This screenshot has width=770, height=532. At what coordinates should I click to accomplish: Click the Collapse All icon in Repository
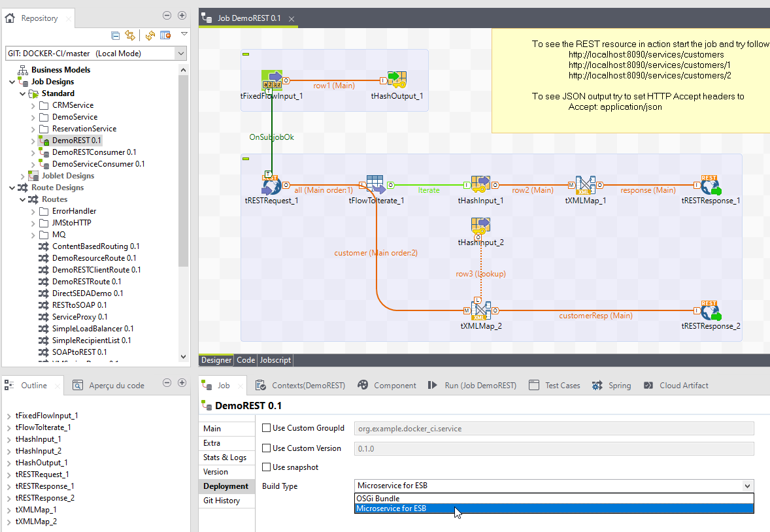coord(116,35)
